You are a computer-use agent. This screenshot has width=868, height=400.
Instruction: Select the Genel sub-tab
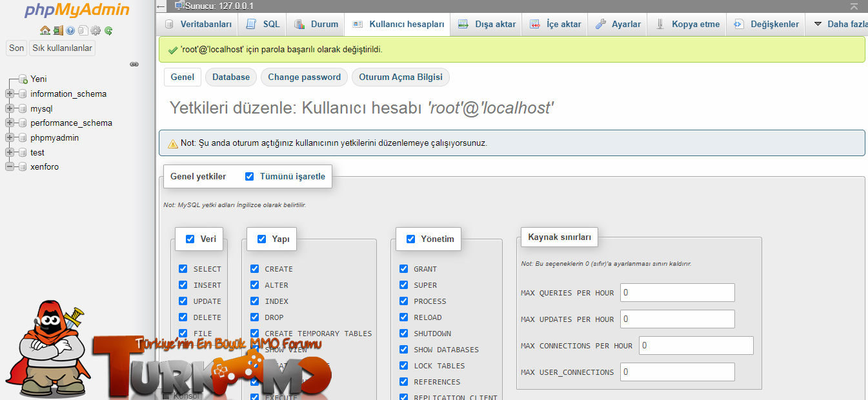(183, 77)
